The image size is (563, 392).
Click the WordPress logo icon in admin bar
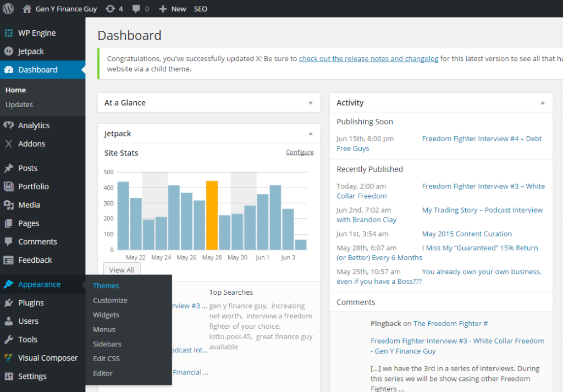pyautogui.click(x=8, y=9)
